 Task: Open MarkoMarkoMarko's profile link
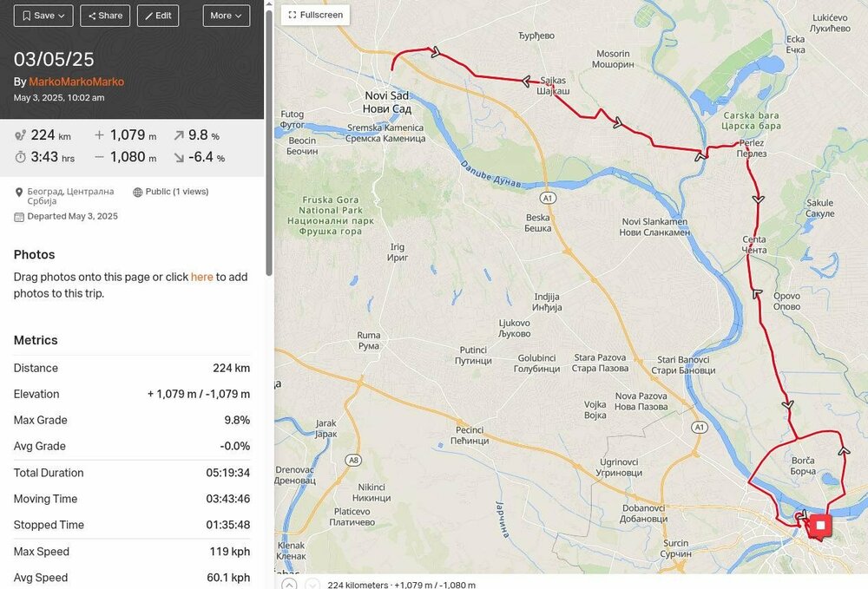(x=76, y=82)
